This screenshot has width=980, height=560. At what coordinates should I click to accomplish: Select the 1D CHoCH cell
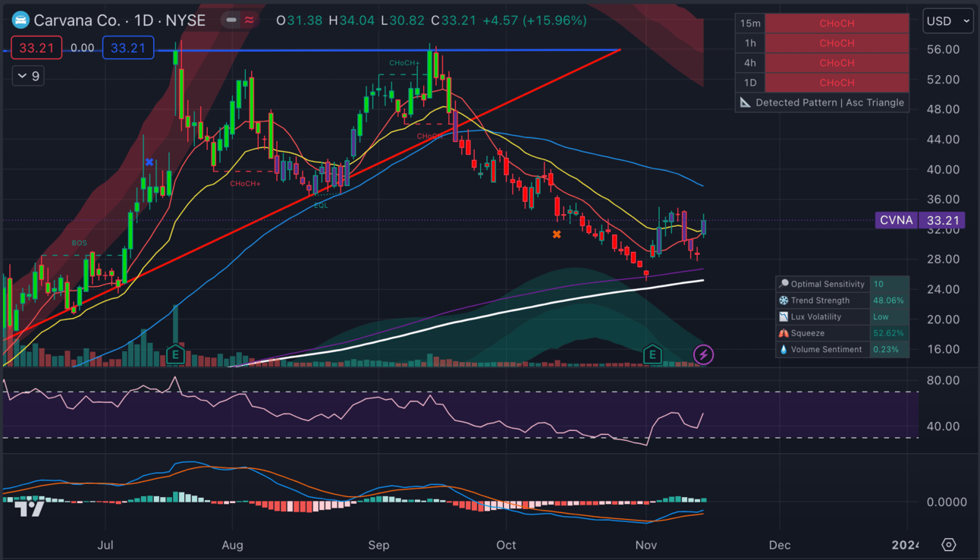[x=837, y=83]
